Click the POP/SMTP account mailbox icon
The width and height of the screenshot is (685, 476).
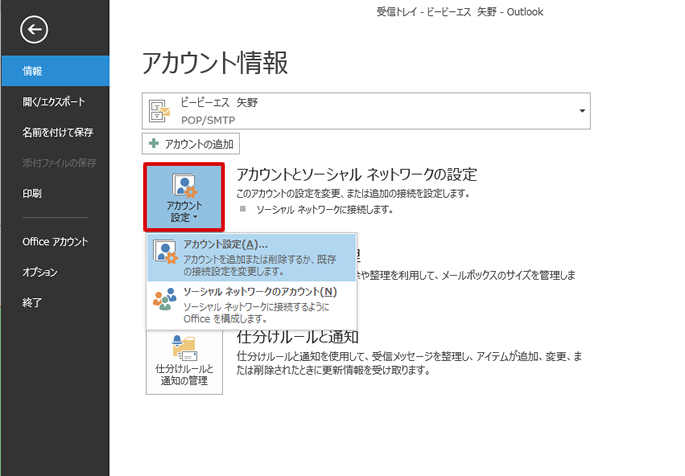160,110
